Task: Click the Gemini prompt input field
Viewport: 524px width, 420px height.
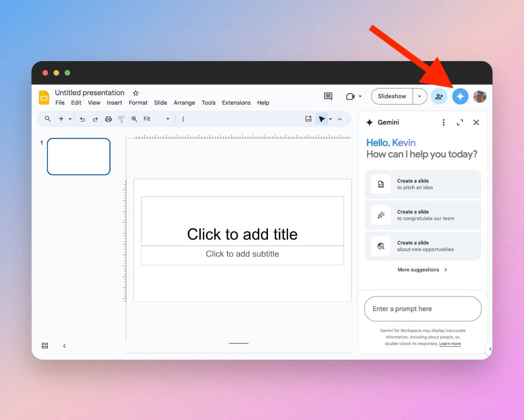Action: coord(422,309)
